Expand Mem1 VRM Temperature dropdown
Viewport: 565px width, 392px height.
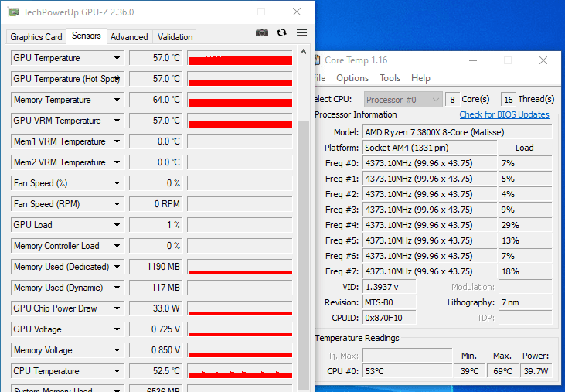click(x=117, y=141)
